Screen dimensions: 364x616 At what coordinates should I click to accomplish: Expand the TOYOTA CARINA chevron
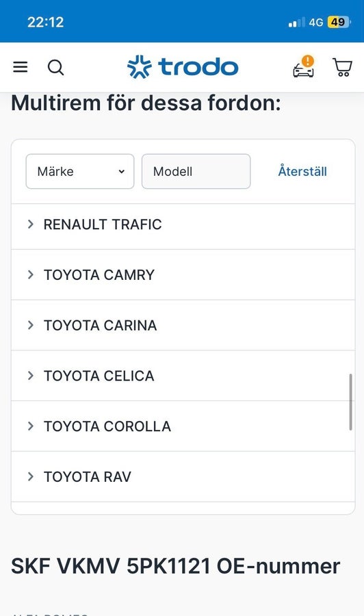31,325
